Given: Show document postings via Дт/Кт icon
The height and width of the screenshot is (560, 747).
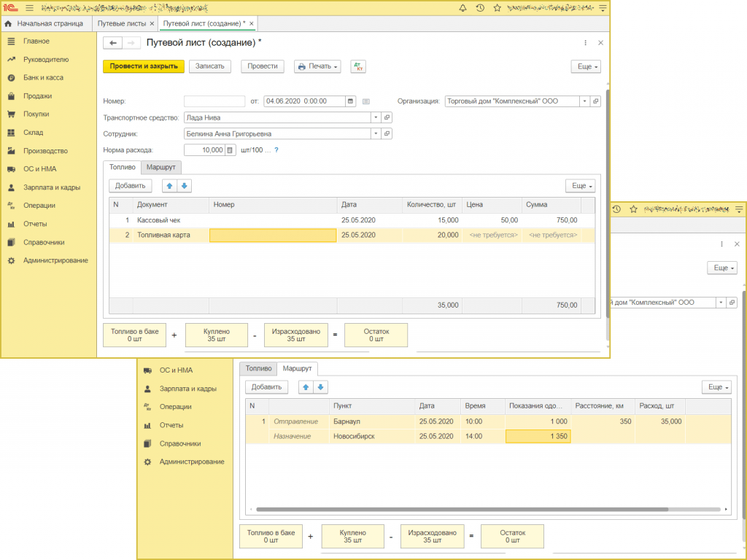Looking at the screenshot, I should pos(357,66).
